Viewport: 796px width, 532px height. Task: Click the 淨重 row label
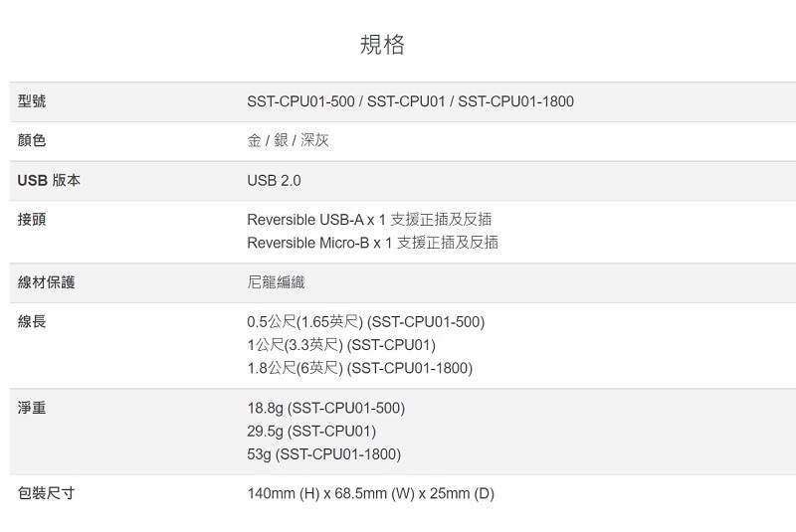tap(32, 408)
